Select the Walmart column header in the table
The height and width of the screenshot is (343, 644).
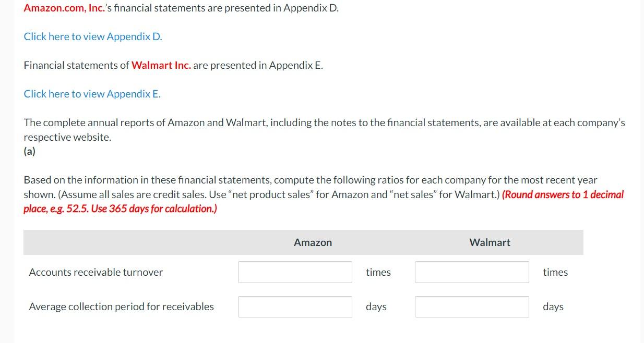point(489,242)
